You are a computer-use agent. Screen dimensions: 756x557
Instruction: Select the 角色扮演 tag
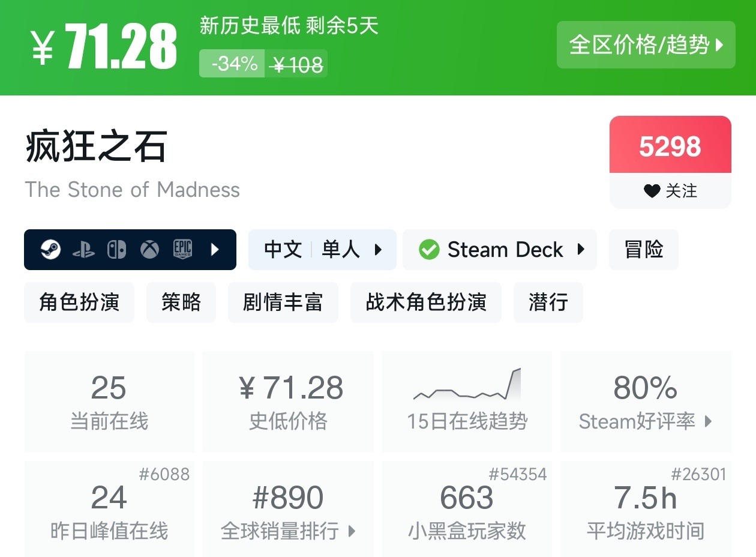[x=79, y=303]
